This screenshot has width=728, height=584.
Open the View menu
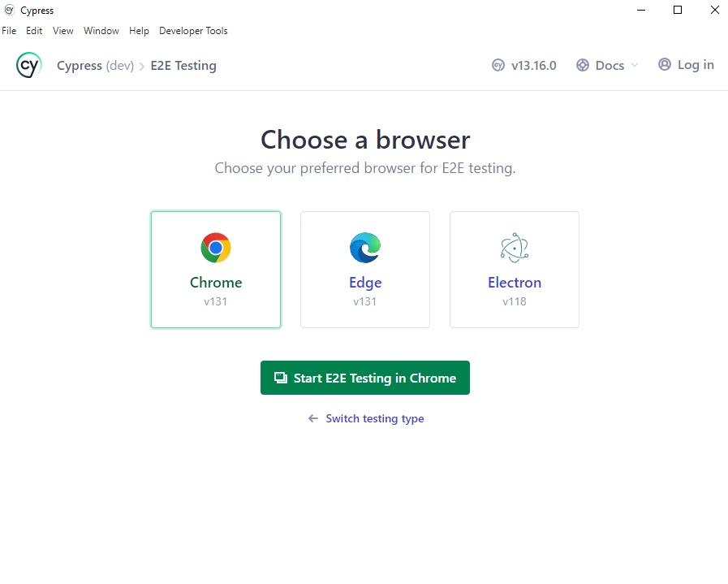pos(63,31)
